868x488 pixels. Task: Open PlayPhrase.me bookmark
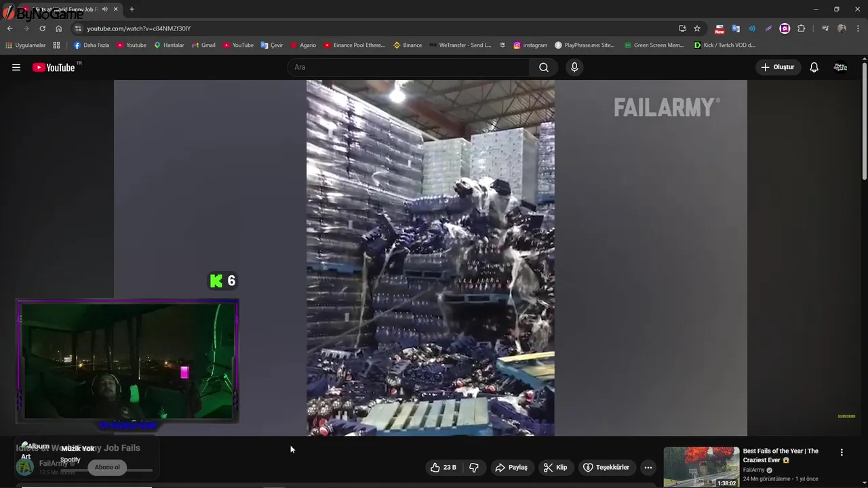pyautogui.click(x=585, y=45)
